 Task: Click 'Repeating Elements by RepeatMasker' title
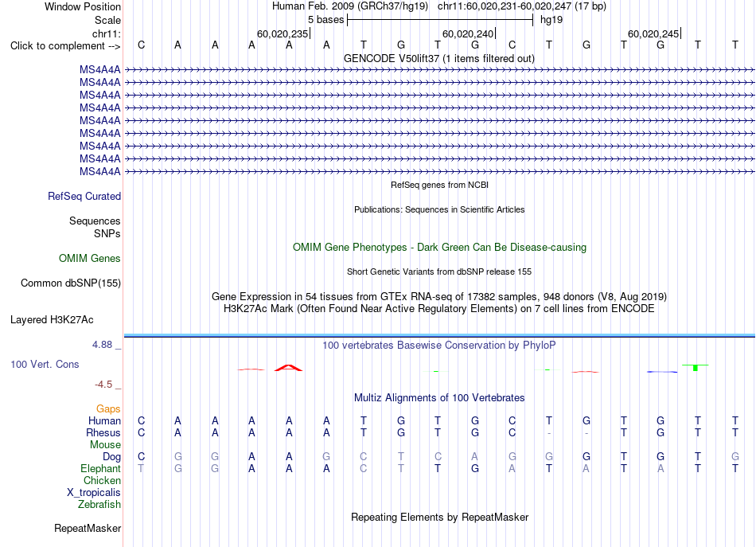440,517
